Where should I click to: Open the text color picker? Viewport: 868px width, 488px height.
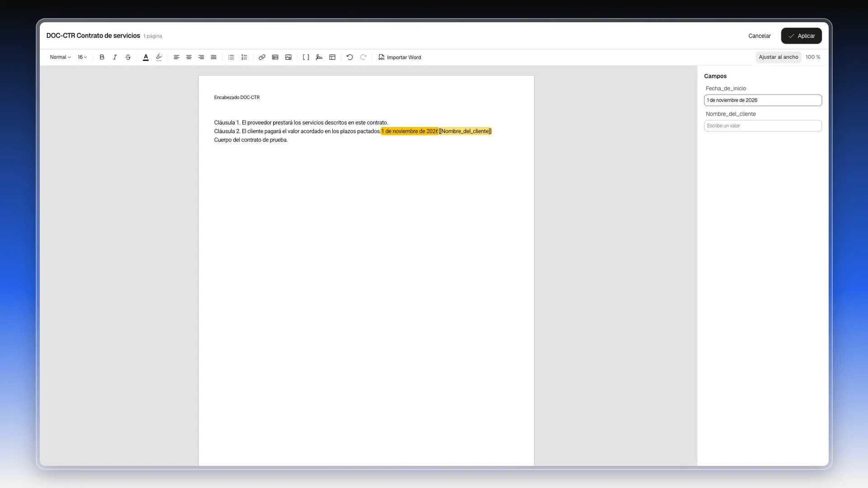click(146, 57)
